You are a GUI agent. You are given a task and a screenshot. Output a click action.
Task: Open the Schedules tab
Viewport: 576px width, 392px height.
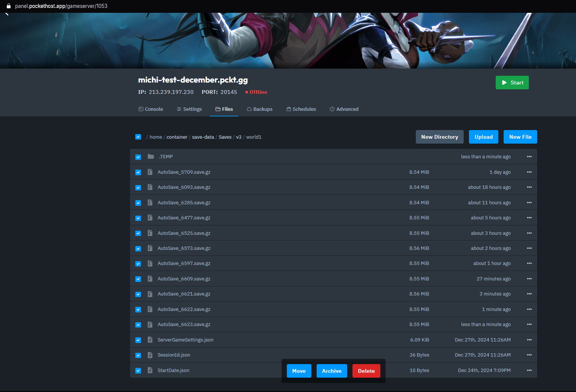[x=301, y=109]
